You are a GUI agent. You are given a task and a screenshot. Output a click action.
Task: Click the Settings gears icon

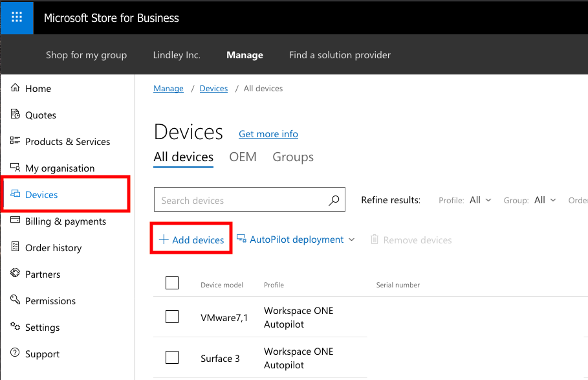click(x=15, y=326)
